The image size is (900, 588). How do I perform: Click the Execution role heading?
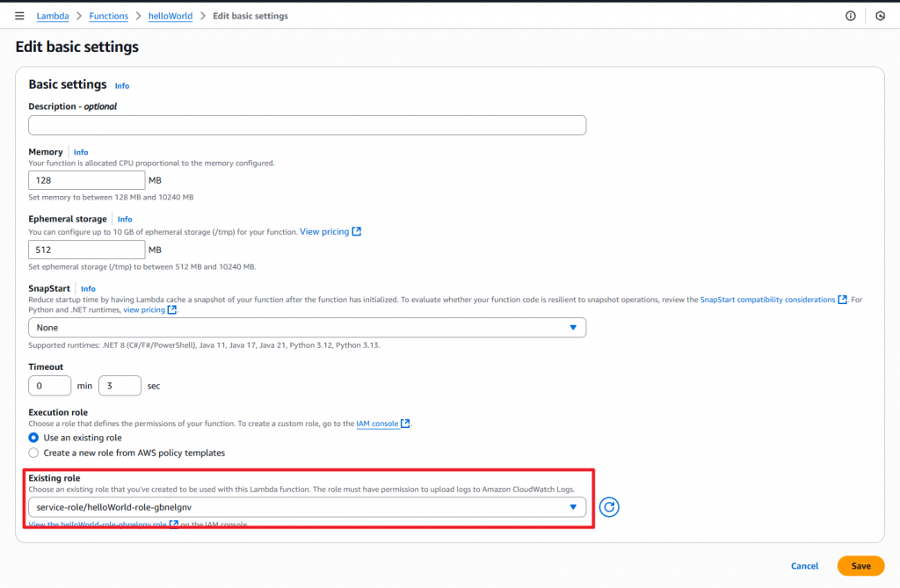[58, 412]
